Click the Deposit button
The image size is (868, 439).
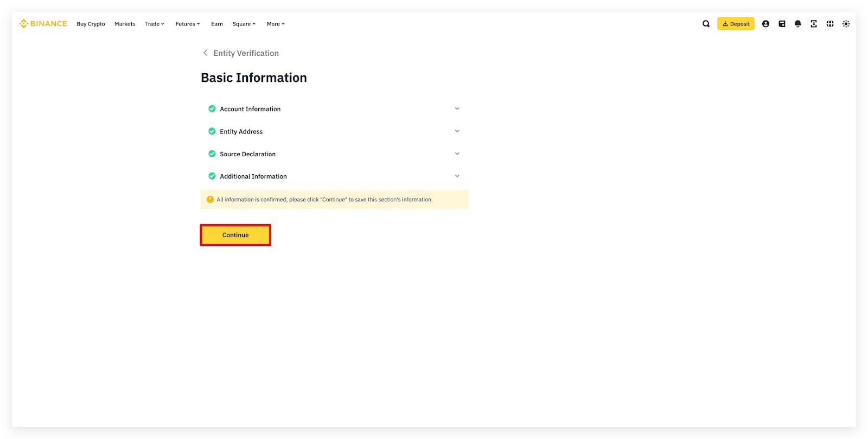pos(736,24)
